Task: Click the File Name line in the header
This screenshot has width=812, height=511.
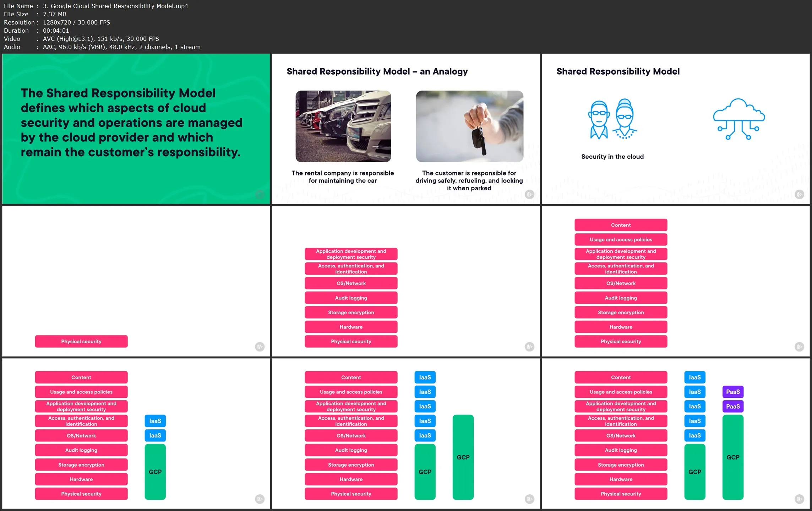Action: 96,6
